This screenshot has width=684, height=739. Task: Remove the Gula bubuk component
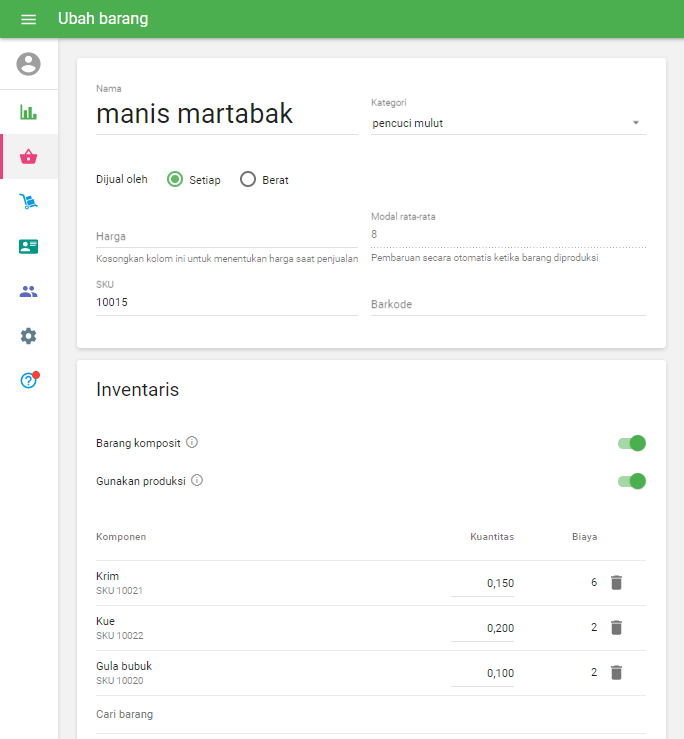(x=616, y=672)
